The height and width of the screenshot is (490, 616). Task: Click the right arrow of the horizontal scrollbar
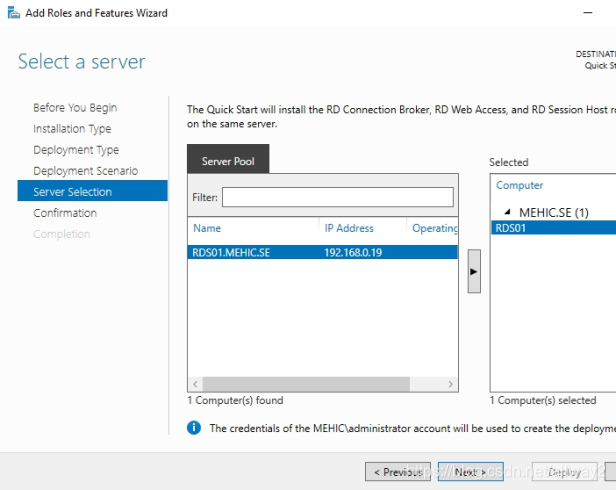451,384
